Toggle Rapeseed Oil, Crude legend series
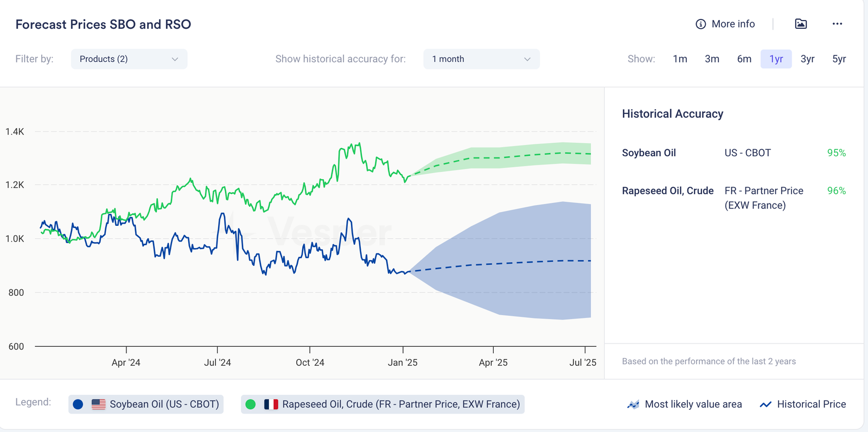 tap(400, 404)
